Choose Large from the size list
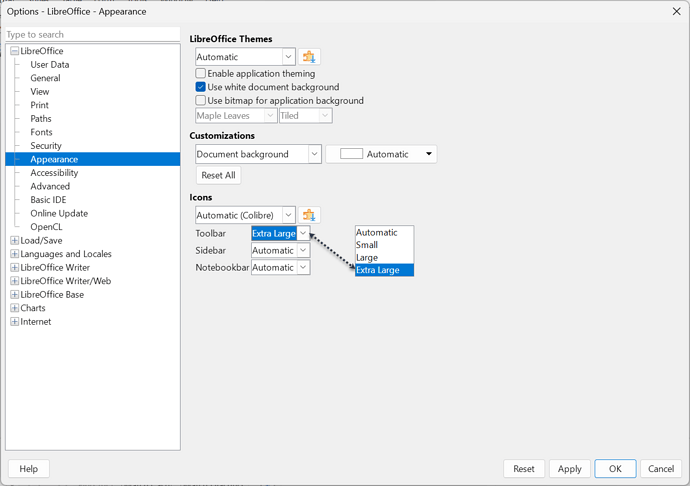This screenshot has height=486, width=690. (x=367, y=257)
